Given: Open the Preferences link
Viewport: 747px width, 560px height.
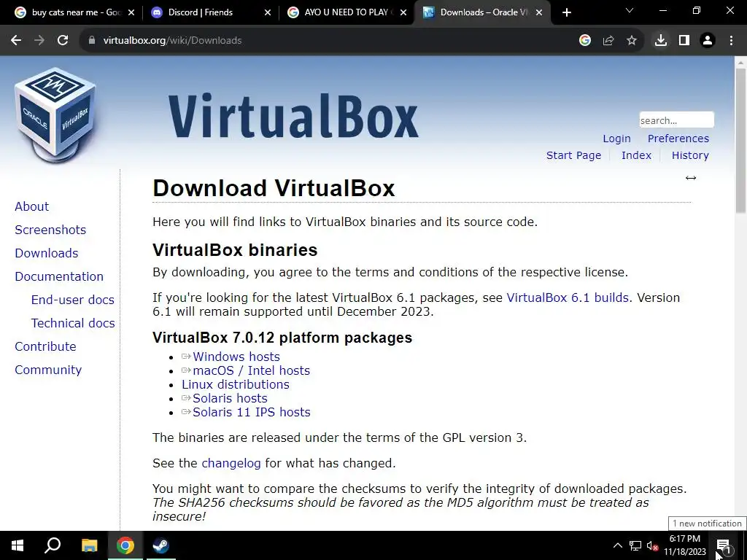Looking at the screenshot, I should pyautogui.click(x=678, y=139).
